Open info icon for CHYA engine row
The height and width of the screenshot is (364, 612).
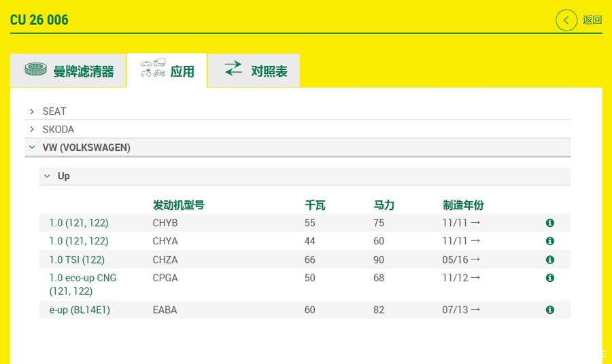tap(550, 241)
